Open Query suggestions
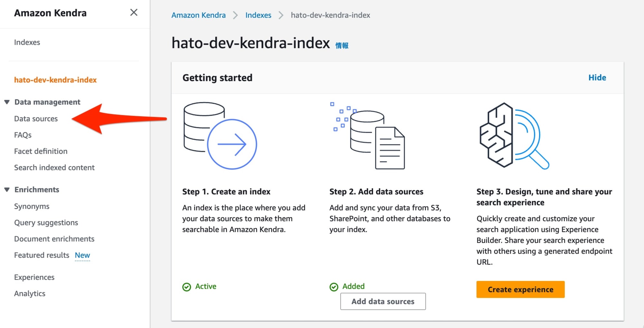The height and width of the screenshot is (328, 644). point(46,223)
